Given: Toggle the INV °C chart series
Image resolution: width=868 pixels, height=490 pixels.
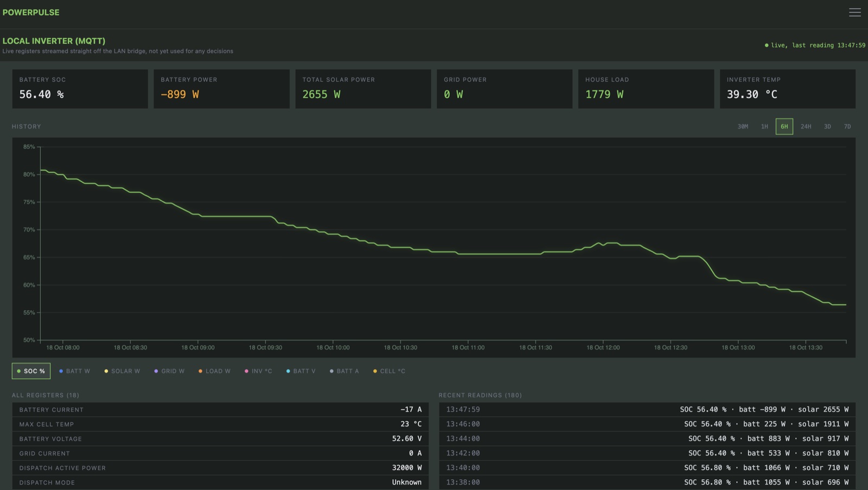Looking at the screenshot, I should 258,371.
